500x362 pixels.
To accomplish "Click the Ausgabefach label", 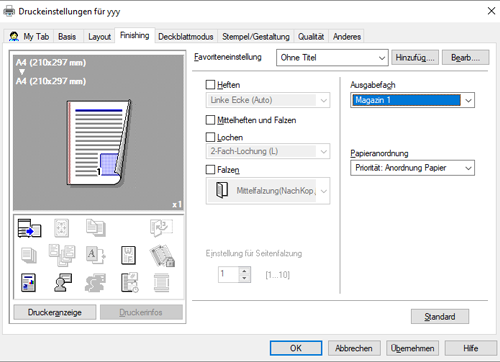I will click(373, 85).
